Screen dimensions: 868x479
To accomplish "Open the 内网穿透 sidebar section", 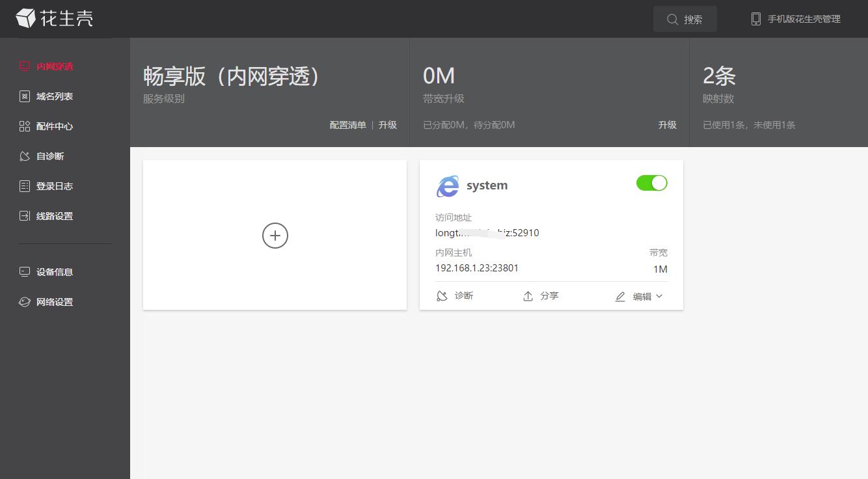I will (54, 66).
